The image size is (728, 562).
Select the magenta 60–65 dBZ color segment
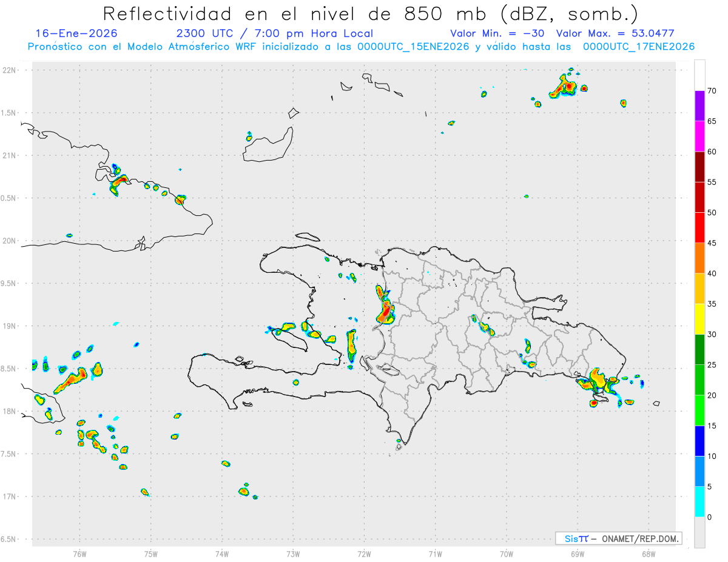click(x=699, y=136)
